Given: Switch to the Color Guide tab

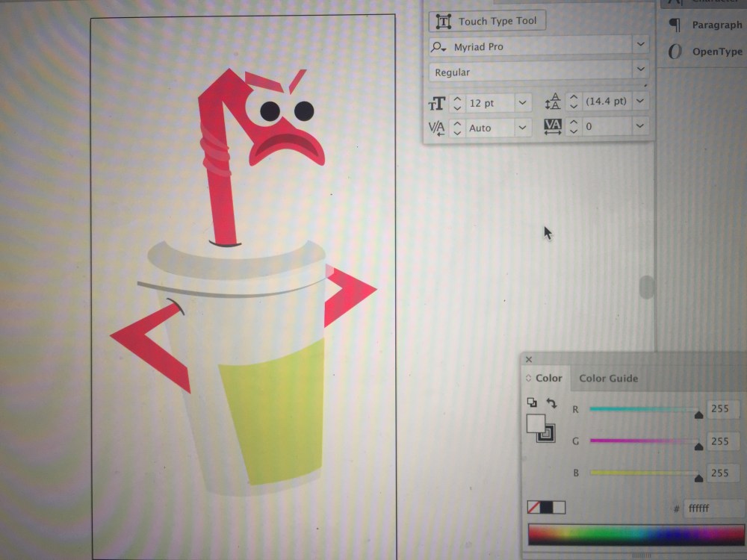Looking at the screenshot, I should click(x=608, y=379).
